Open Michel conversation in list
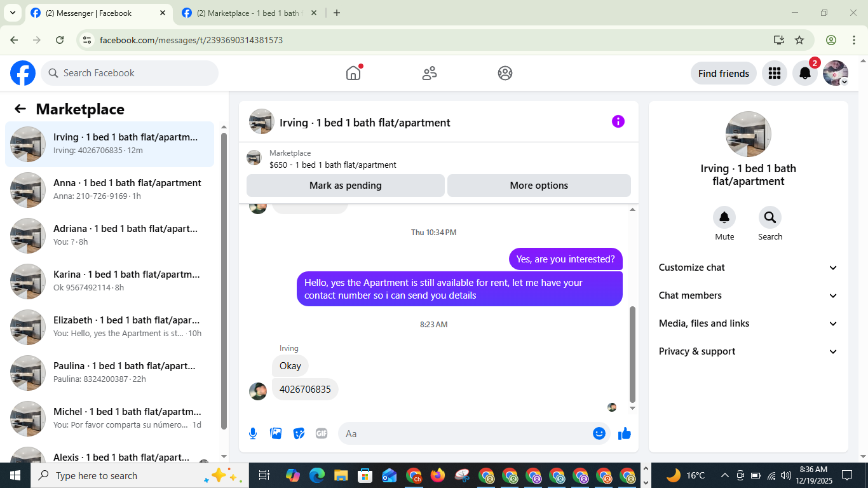 click(110, 419)
